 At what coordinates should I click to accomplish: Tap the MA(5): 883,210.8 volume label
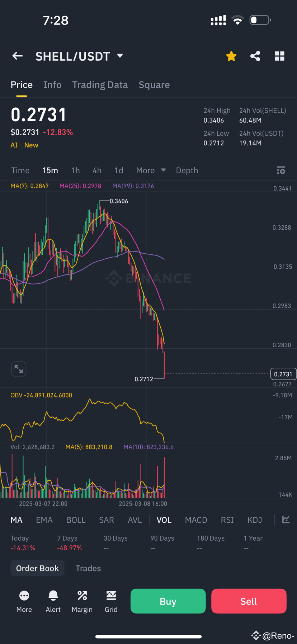(89, 447)
